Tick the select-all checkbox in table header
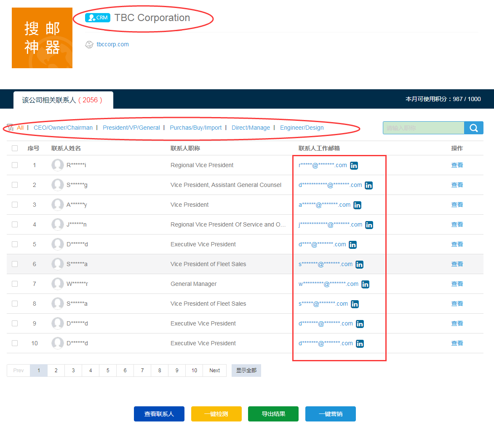The height and width of the screenshot is (448, 494). pyautogui.click(x=15, y=148)
